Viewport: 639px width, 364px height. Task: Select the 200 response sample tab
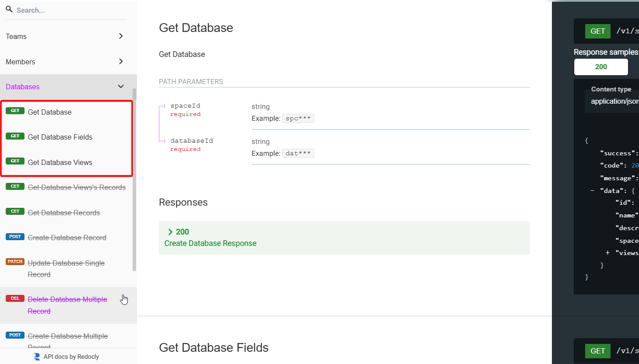pyautogui.click(x=600, y=67)
